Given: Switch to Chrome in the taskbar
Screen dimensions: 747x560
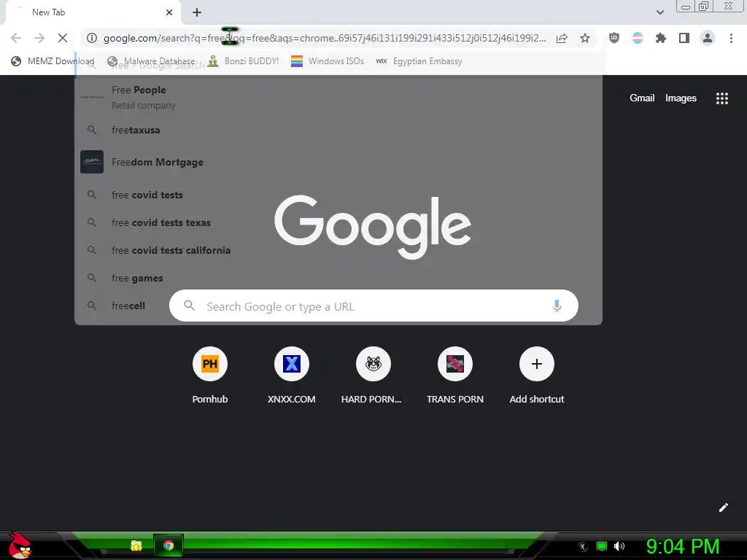Looking at the screenshot, I should tap(169, 545).
